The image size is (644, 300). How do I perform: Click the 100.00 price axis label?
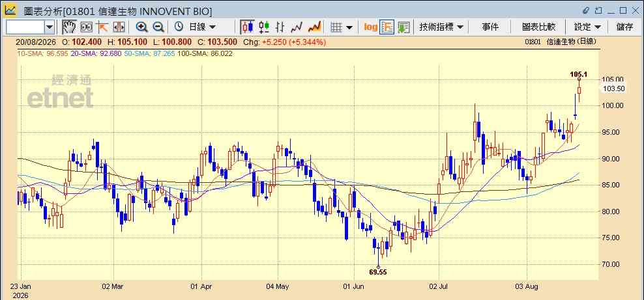tap(613, 105)
